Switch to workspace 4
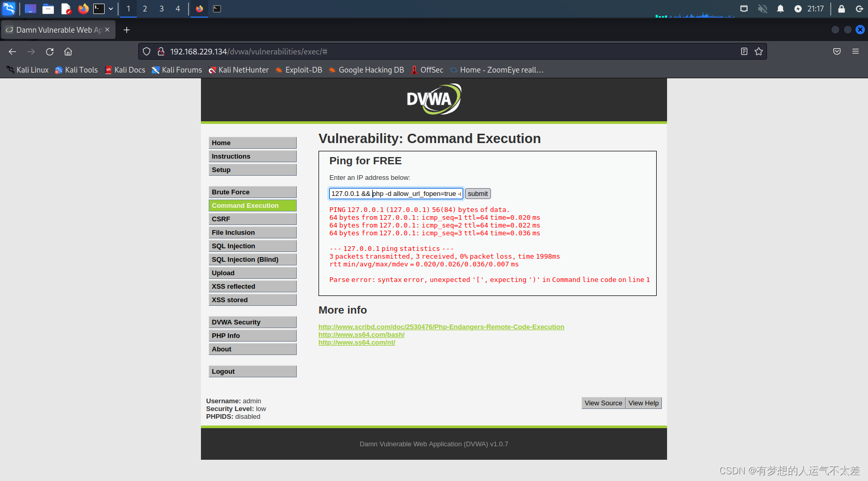 [178, 9]
